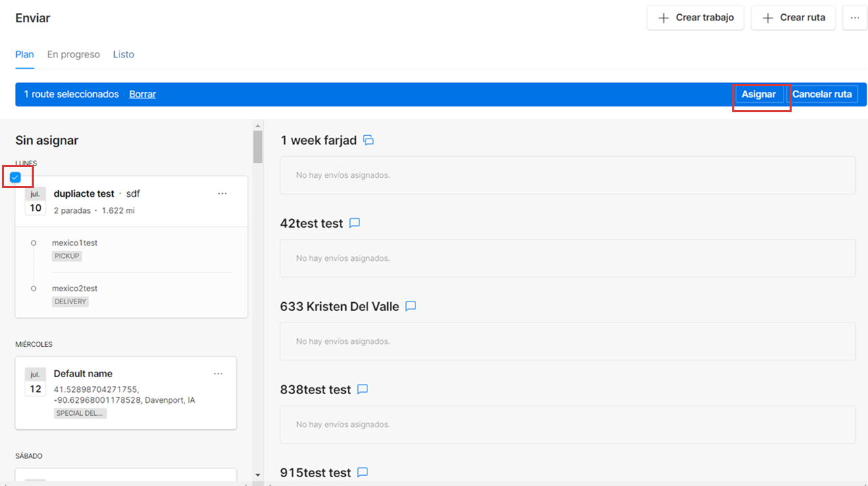Open three-dot menu on dupliacte test route
This screenshot has width=868, height=486.
tap(222, 194)
